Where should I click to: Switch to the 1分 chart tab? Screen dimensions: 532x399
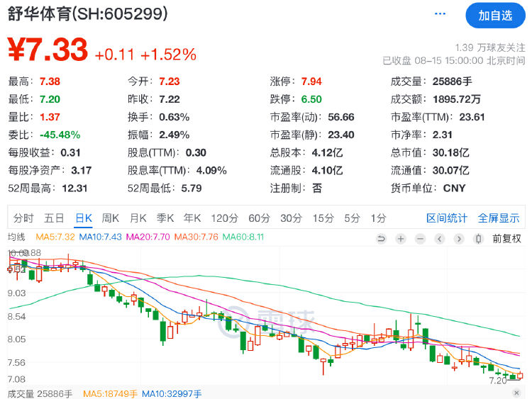(x=378, y=218)
